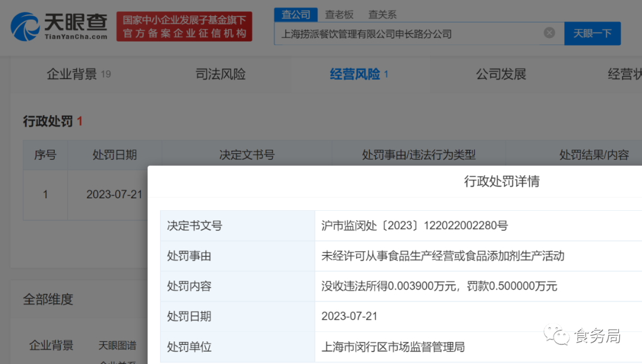This screenshot has height=364, width=642.
Task: Open the 公司发展 section tab
Action: pos(501,74)
